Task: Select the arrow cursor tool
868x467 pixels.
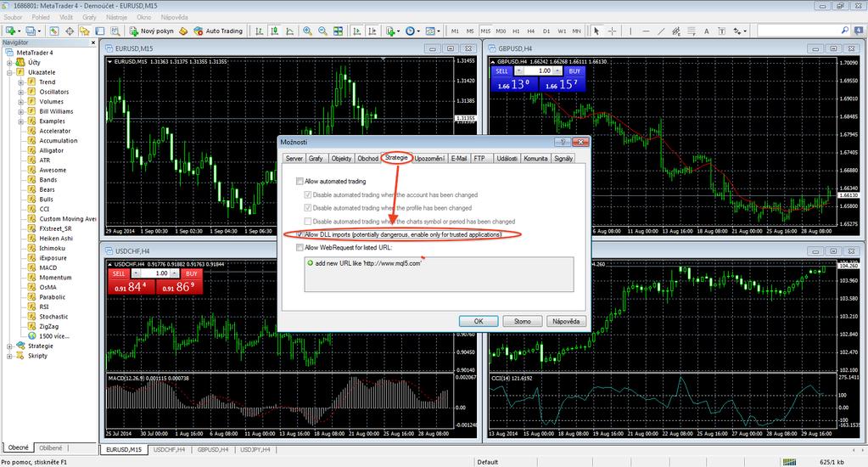Action: click(596, 31)
